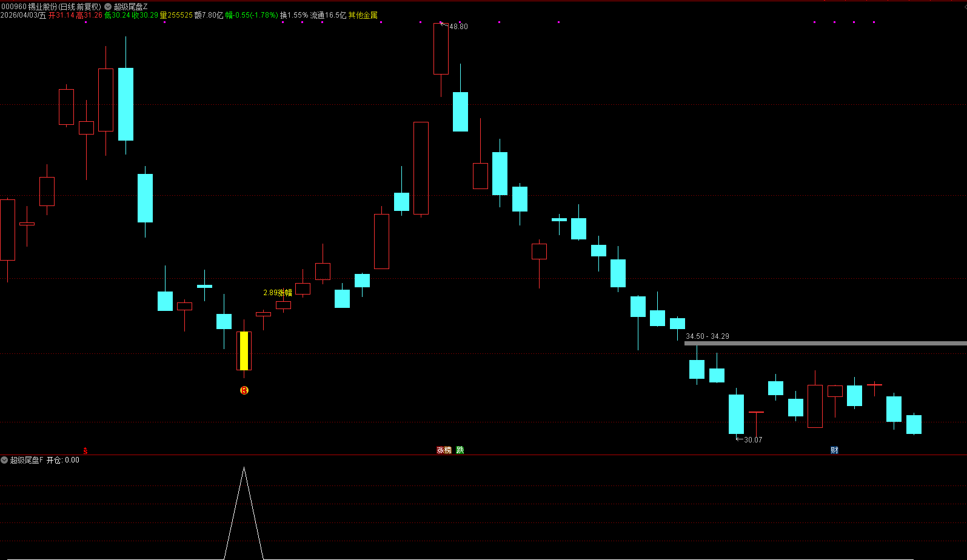This screenshot has height=560, width=967.
Task: Click the 低30.24 low price value
Action: coord(117,15)
